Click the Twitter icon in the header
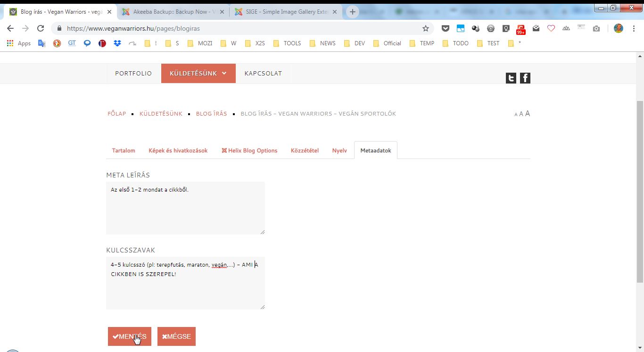Image resolution: width=644 pixels, height=352 pixels. pos(511,78)
